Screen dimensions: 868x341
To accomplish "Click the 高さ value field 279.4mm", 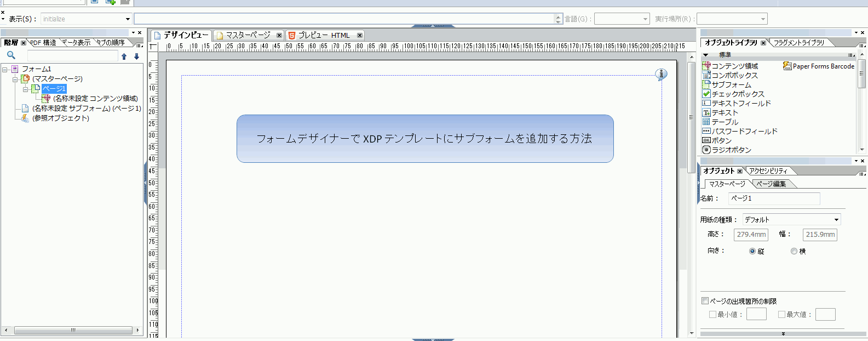I will (751, 235).
